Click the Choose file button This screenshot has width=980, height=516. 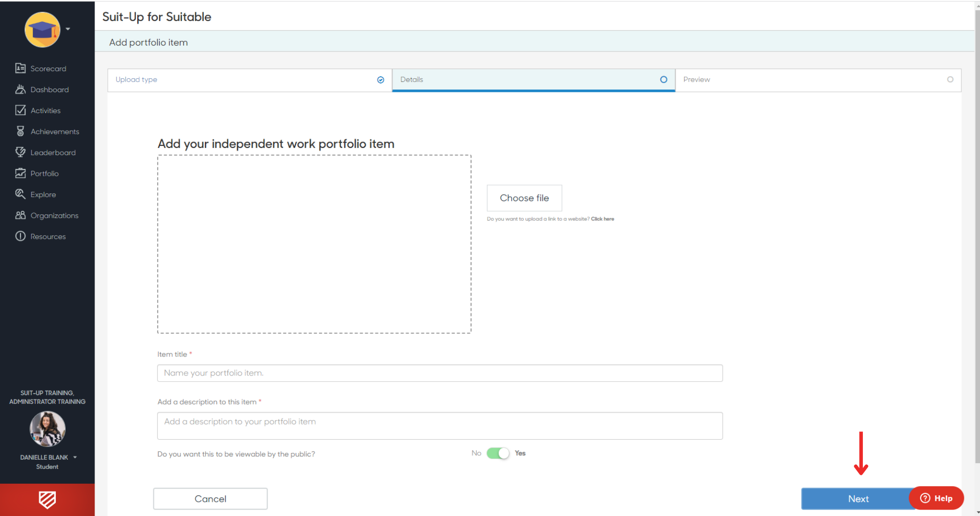(x=524, y=198)
